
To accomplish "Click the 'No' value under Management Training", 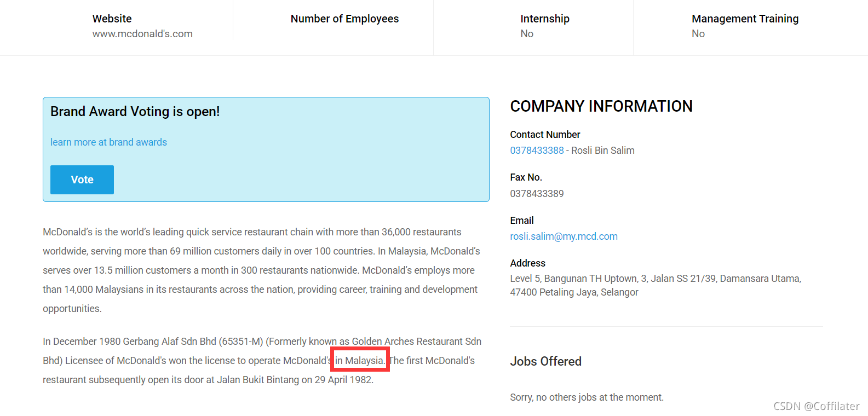I will [698, 34].
